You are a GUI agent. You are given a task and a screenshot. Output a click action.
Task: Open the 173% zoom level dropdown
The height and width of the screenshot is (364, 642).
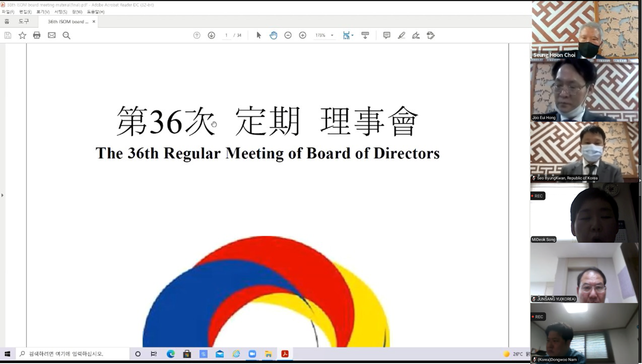(332, 35)
